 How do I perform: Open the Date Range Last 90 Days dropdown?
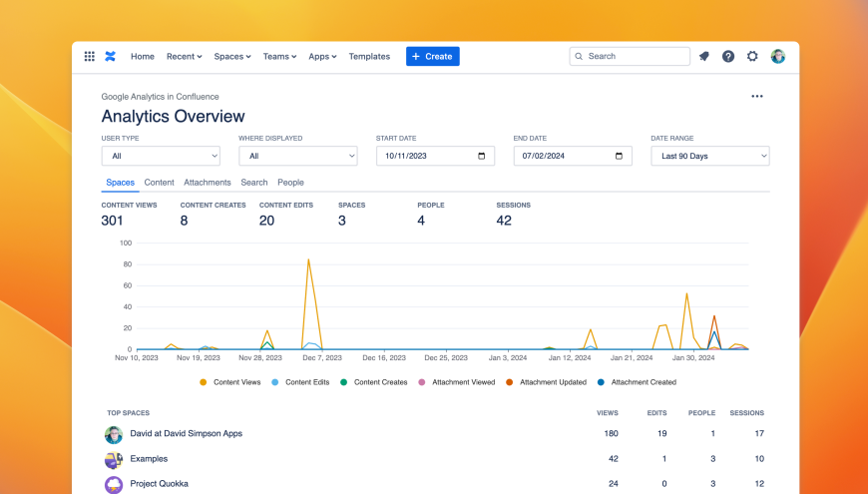pos(709,156)
